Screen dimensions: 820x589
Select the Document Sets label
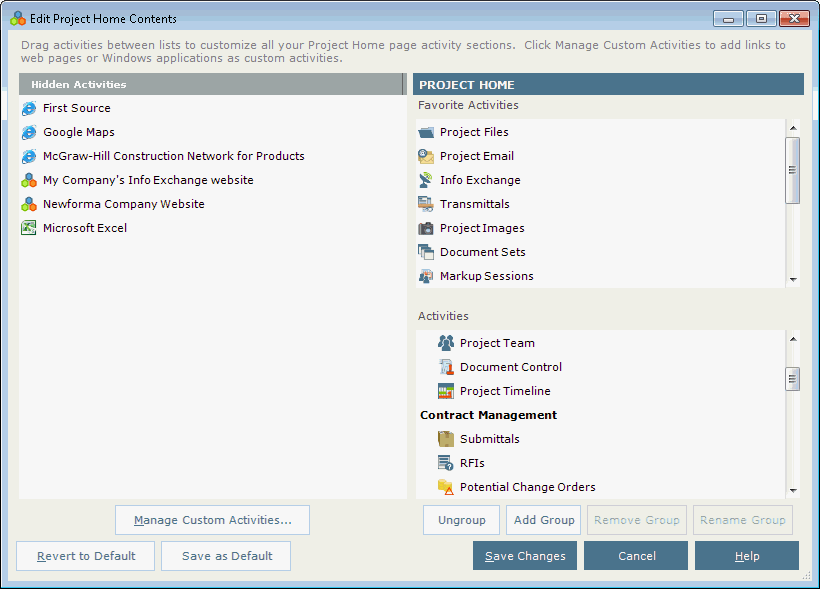click(x=483, y=252)
